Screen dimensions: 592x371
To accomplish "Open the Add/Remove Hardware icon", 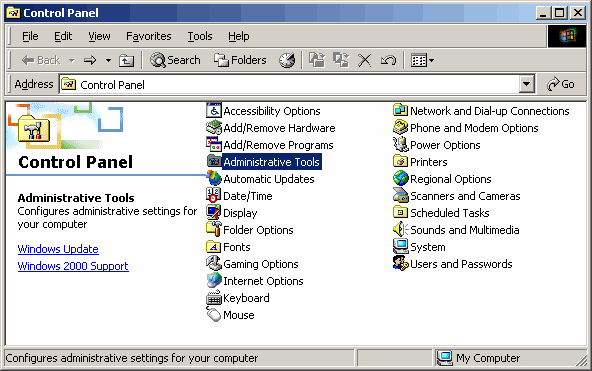I will point(214,128).
